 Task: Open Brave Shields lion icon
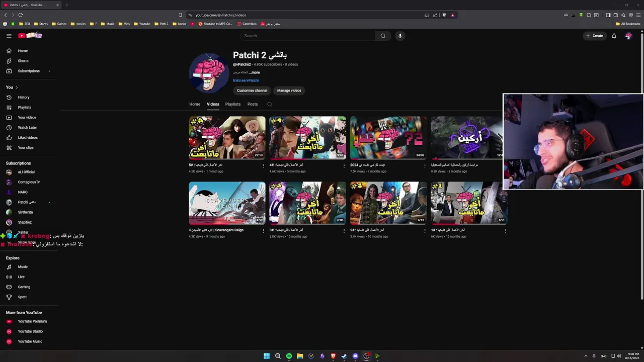pos(444,15)
